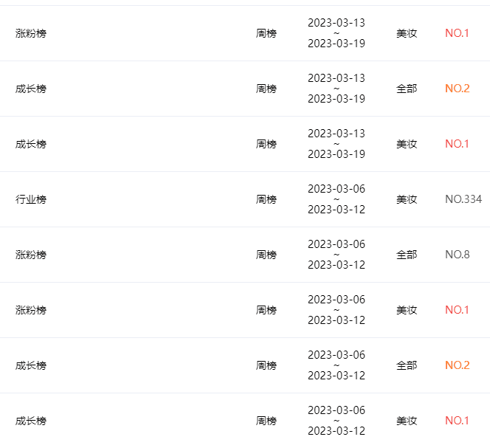Click 周榜 in the topmost row
490x448 pixels.
(266, 33)
